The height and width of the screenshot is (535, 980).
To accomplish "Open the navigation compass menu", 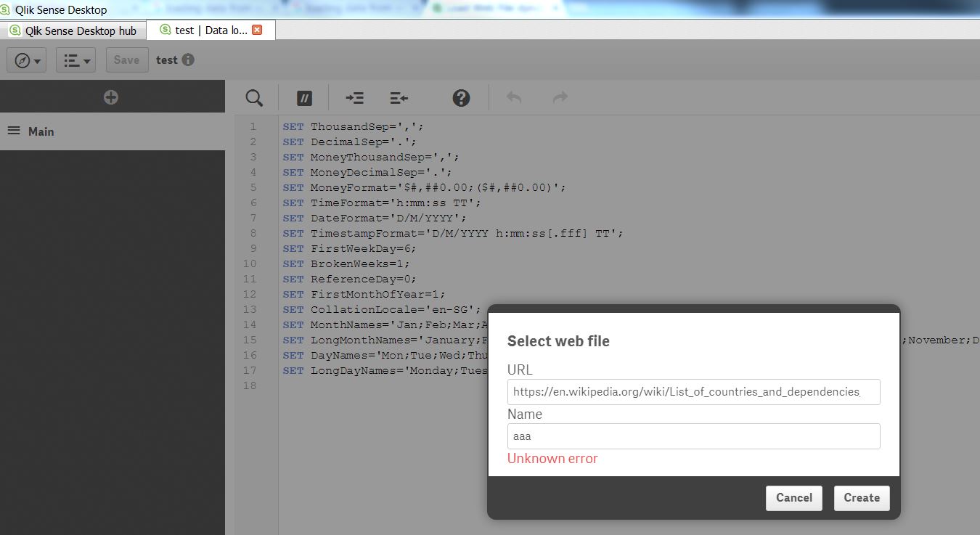I will point(27,60).
